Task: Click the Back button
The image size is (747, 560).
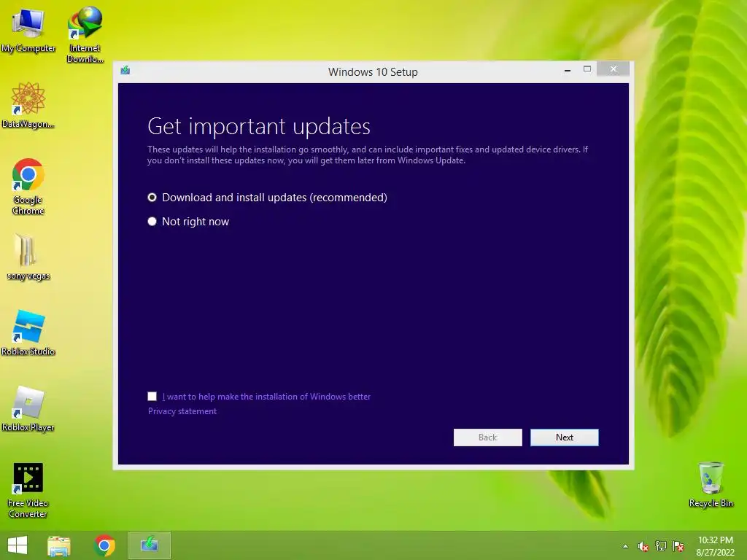Action: click(488, 437)
